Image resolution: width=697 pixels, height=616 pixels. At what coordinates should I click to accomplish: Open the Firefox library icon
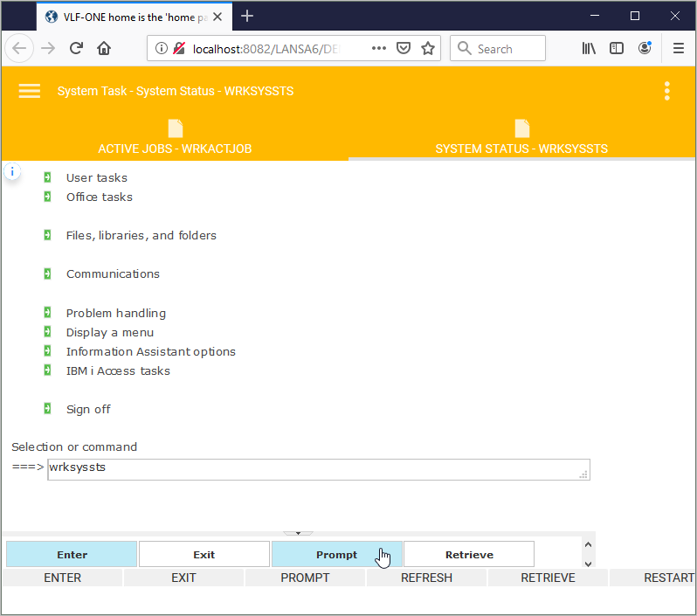(x=590, y=49)
